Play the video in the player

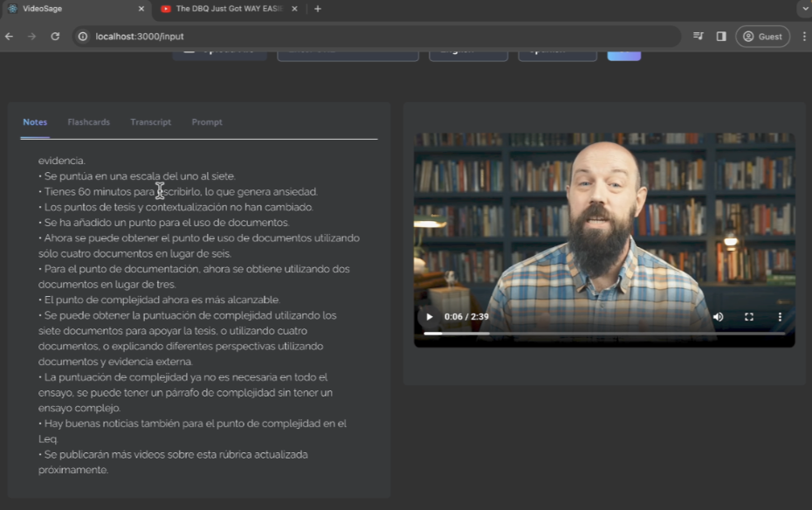[430, 316]
